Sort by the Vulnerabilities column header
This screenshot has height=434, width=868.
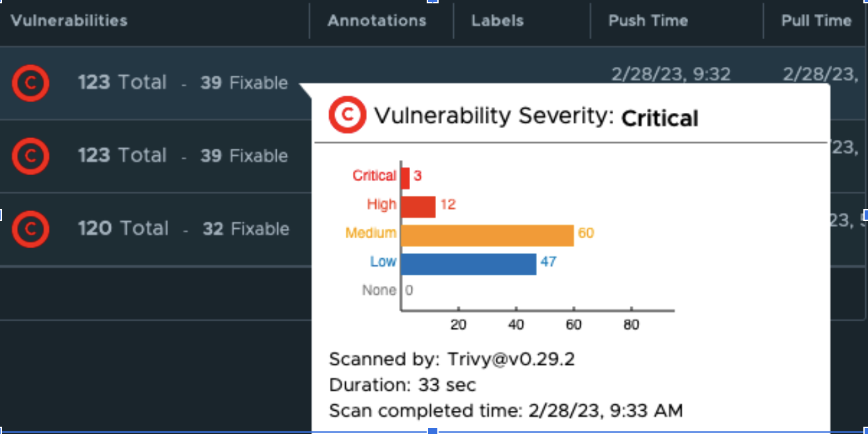point(69,21)
